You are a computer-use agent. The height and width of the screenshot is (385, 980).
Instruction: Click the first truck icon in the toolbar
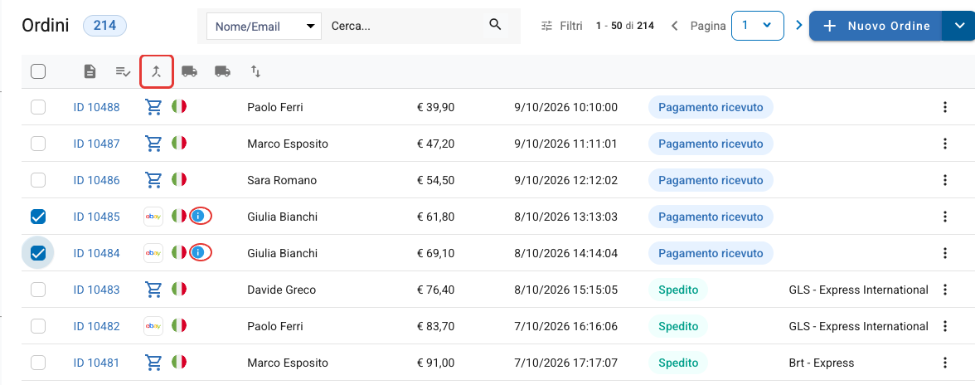click(189, 71)
